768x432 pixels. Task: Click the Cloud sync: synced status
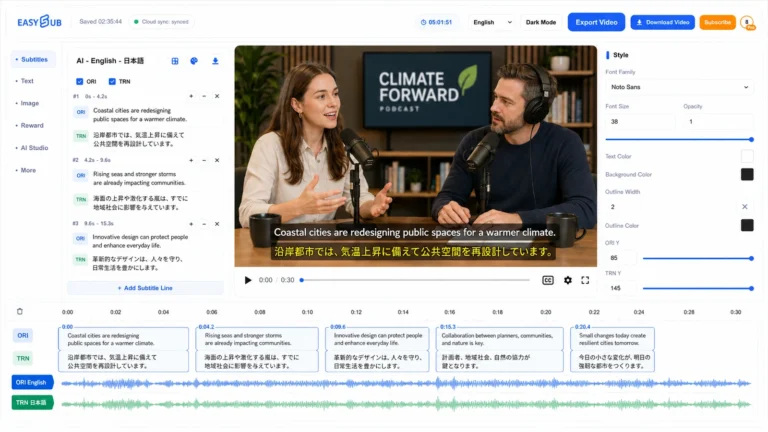click(162, 22)
